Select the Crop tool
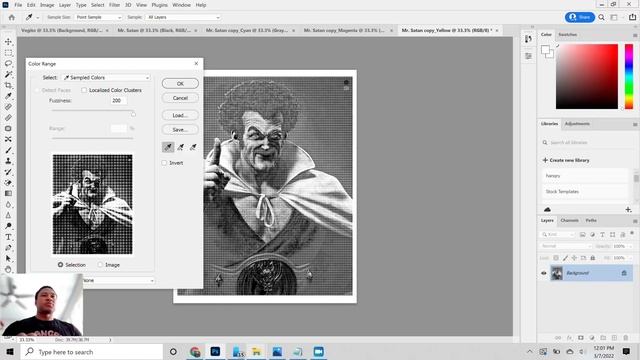This screenshot has height=360, width=640. click(x=8, y=85)
